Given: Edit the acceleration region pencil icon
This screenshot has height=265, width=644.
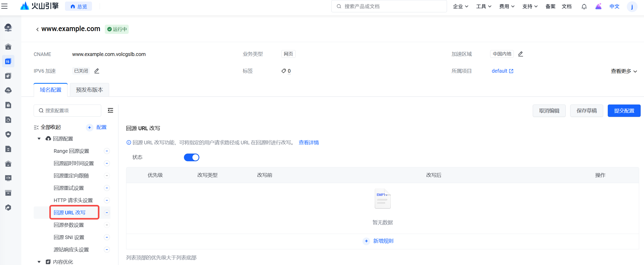Looking at the screenshot, I should click(x=520, y=54).
